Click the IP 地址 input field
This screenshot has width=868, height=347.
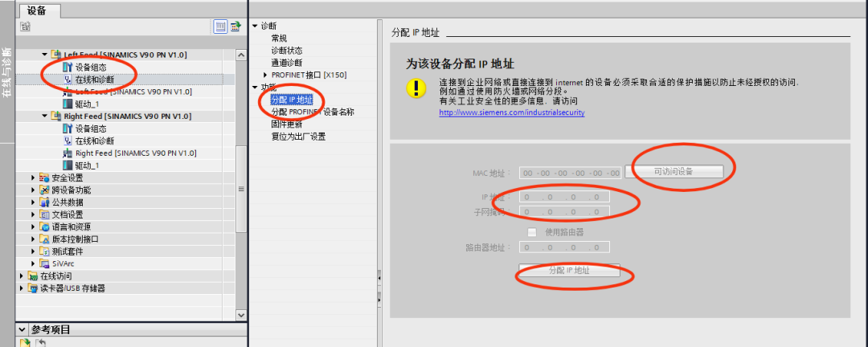[x=564, y=197]
